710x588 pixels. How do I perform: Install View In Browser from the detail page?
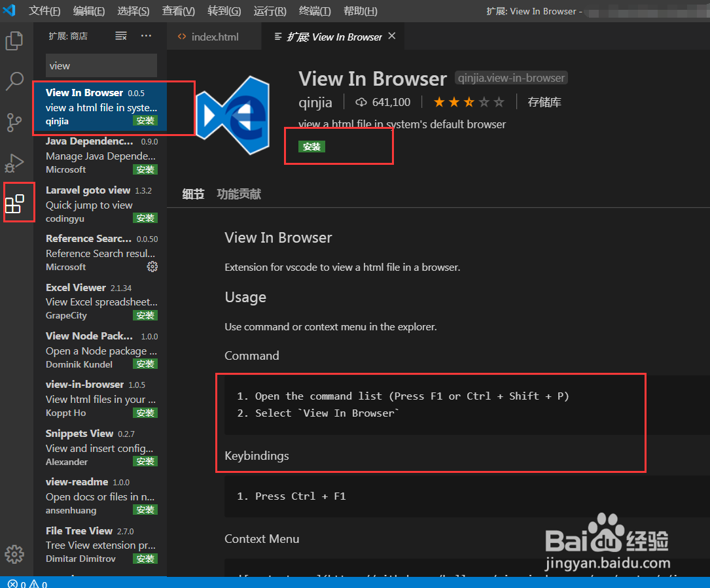click(311, 147)
